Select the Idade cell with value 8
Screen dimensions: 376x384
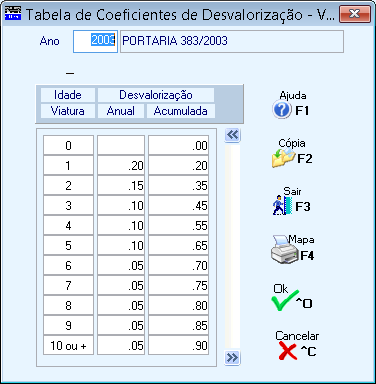[68, 305]
